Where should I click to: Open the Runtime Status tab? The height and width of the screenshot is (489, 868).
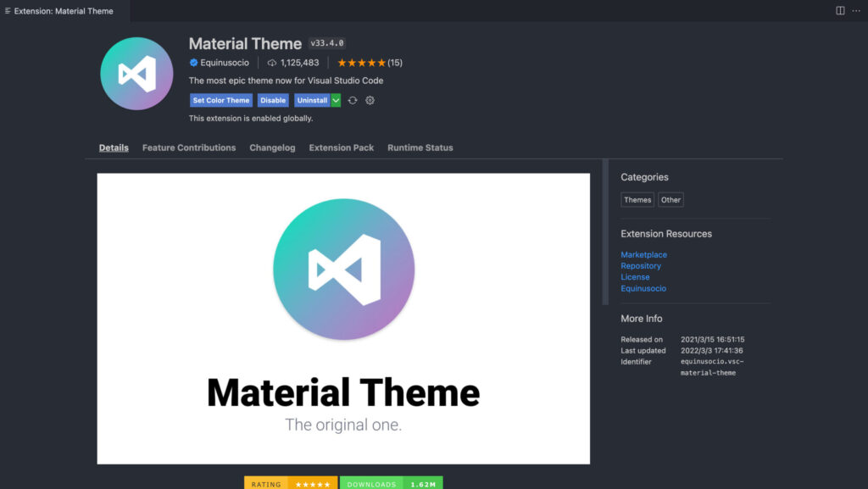pos(420,147)
